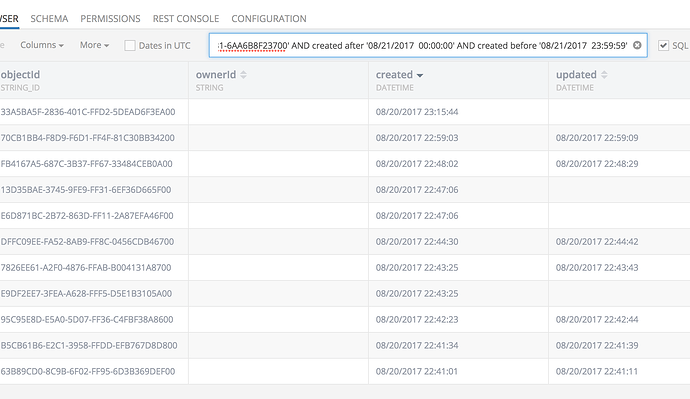Click created value 08/20/2017 22:41:34
The height and width of the screenshot is (399, 690).
click(x=417, y=345)
